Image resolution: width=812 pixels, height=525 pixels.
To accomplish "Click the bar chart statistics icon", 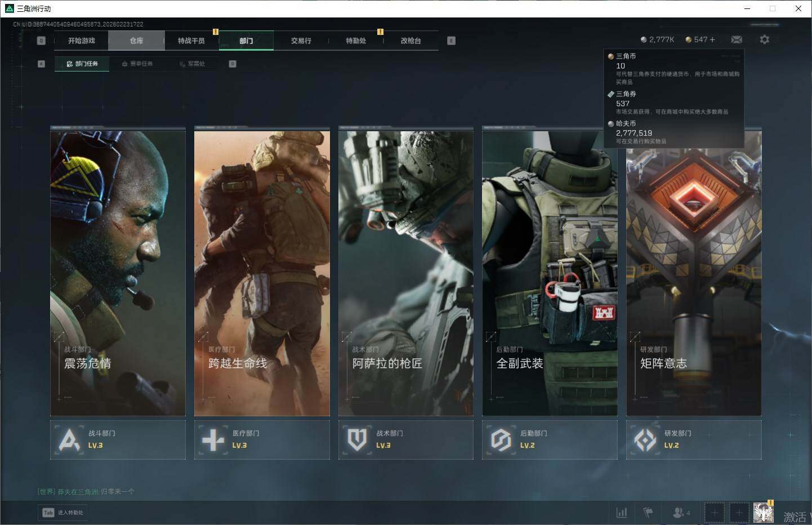I will (622, 513).
